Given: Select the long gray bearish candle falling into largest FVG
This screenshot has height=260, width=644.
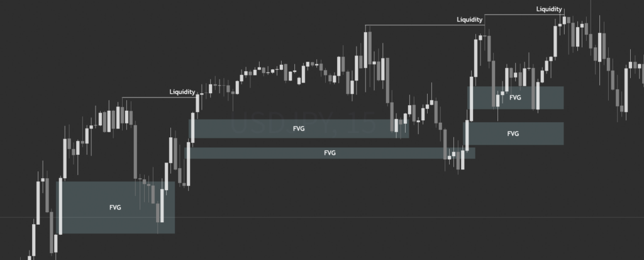Looking at the screenshot, I should (136, 152).
